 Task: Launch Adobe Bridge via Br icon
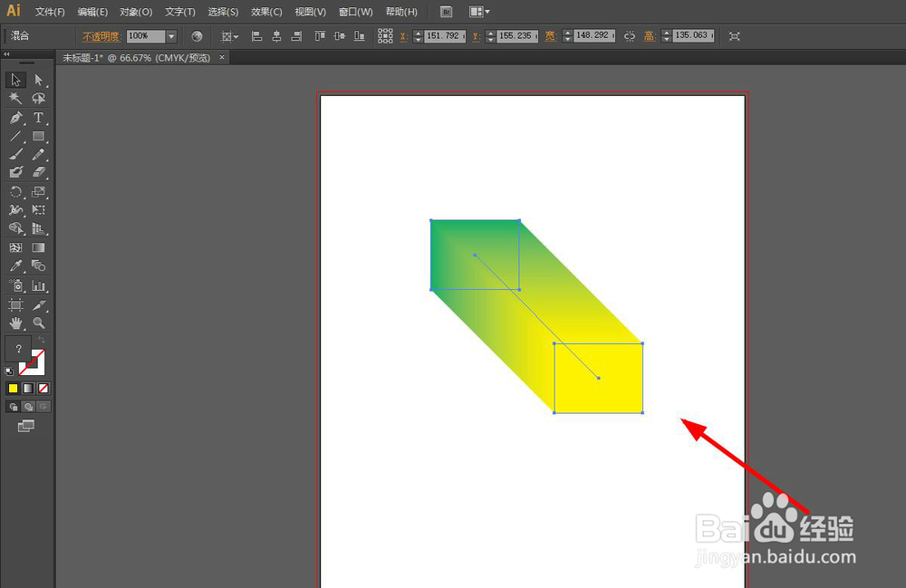[446, 12]
